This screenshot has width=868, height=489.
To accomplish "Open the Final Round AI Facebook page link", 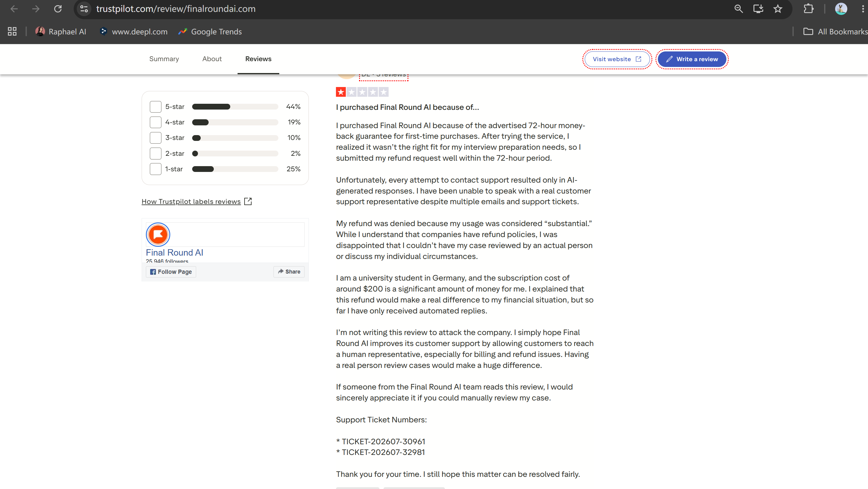I will pyautogui.click(x=174, y=252).
